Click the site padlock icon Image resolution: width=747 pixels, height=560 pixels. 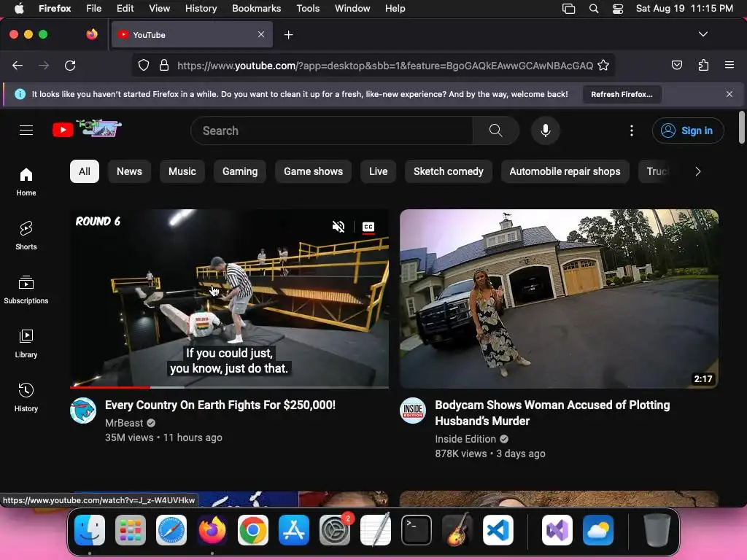[164, 65]
